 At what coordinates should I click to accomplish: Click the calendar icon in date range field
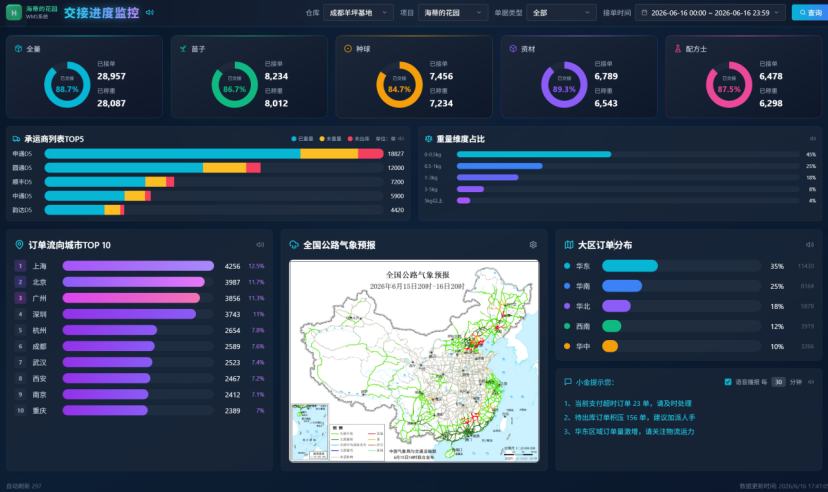pos(644,13)
